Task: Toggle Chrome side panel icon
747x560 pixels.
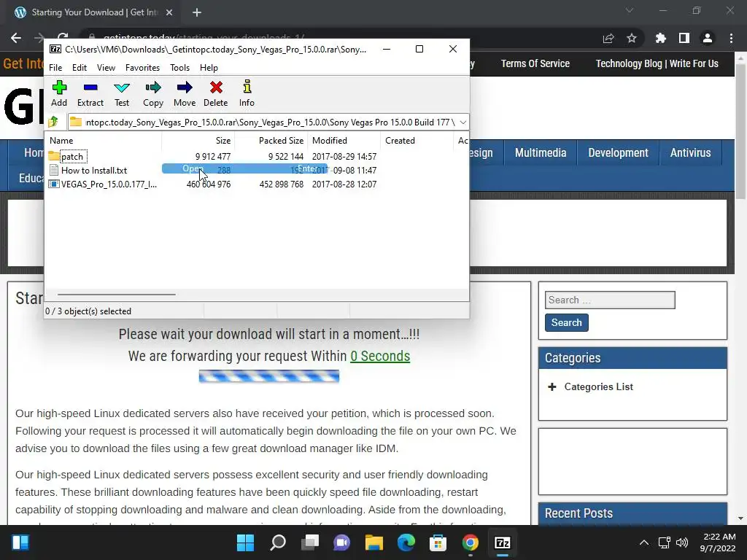Action: click(x=684, y=38)
